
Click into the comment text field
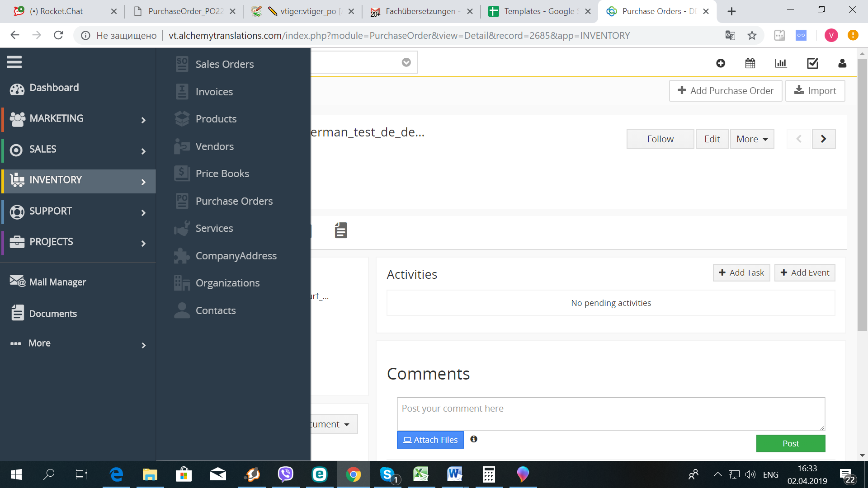tap(610, 413)
